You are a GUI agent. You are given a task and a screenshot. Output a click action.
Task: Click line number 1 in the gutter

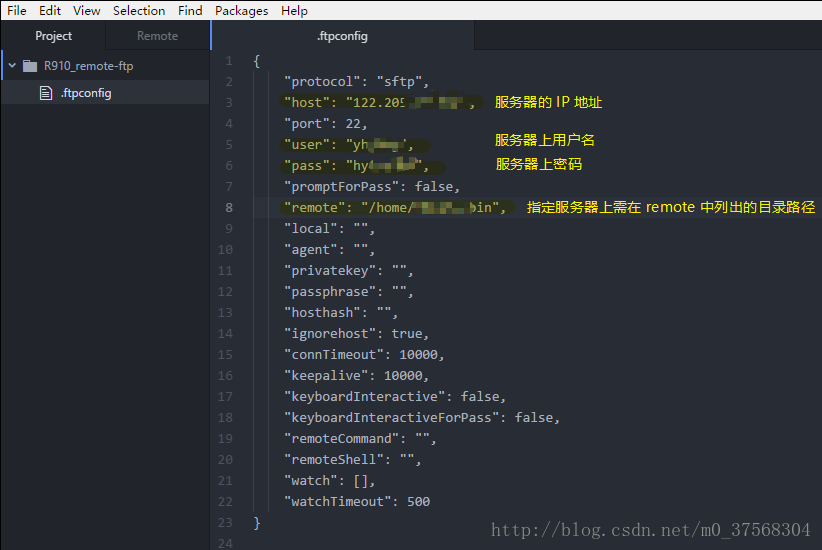click(229, 61)
